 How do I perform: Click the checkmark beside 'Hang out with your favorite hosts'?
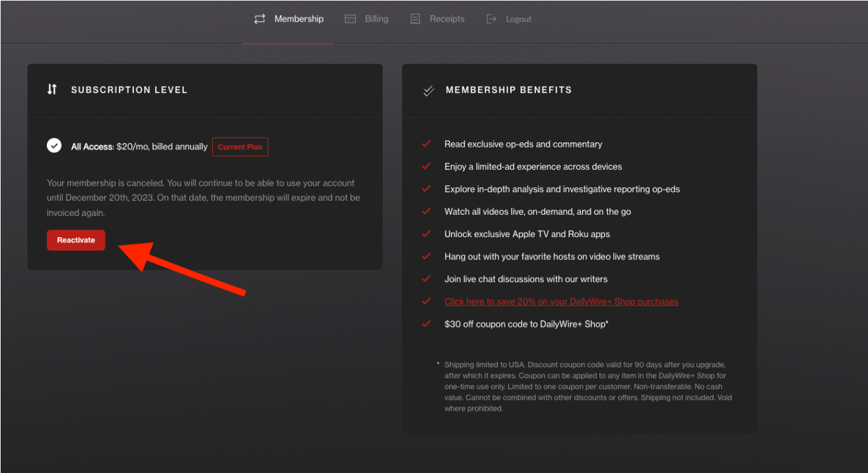coord(426,256)
